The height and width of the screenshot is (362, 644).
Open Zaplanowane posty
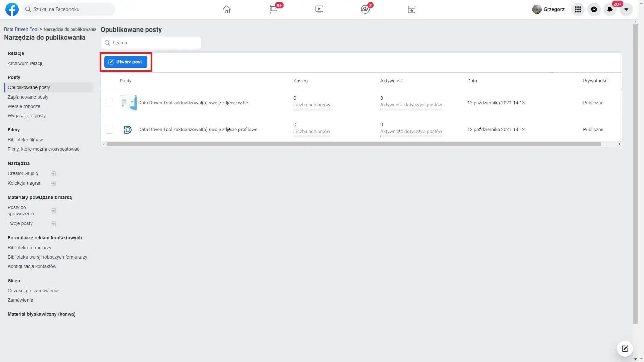(x=28, y=97)
